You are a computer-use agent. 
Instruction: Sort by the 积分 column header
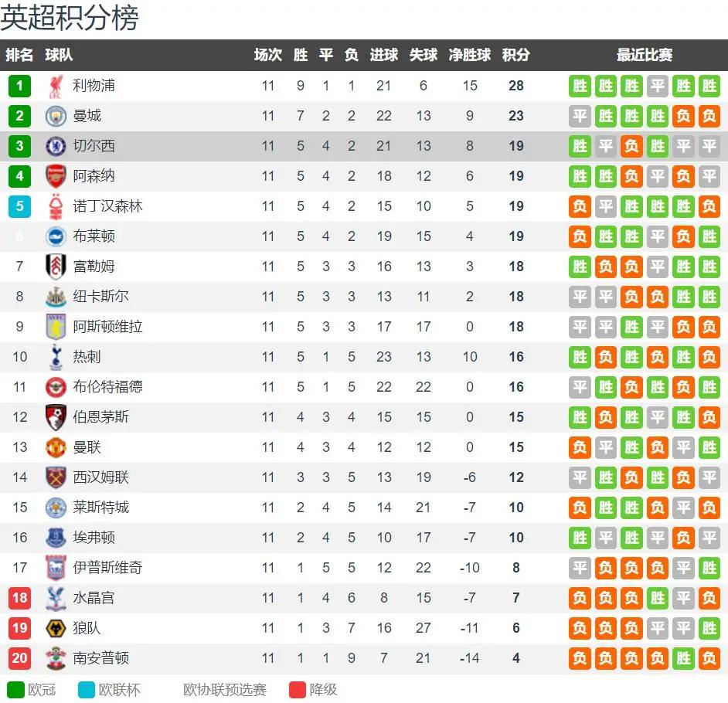[515, 55]
